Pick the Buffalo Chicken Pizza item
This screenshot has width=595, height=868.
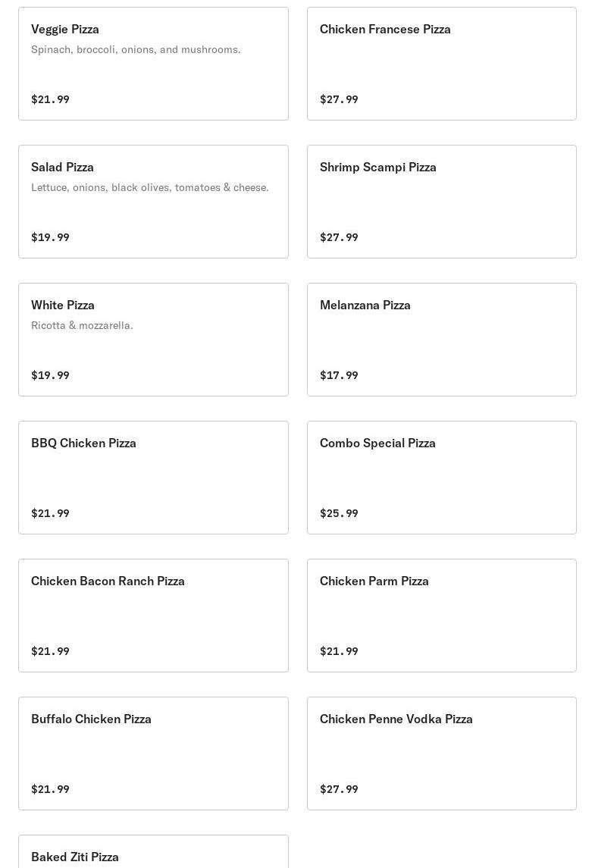coord(153,754)
